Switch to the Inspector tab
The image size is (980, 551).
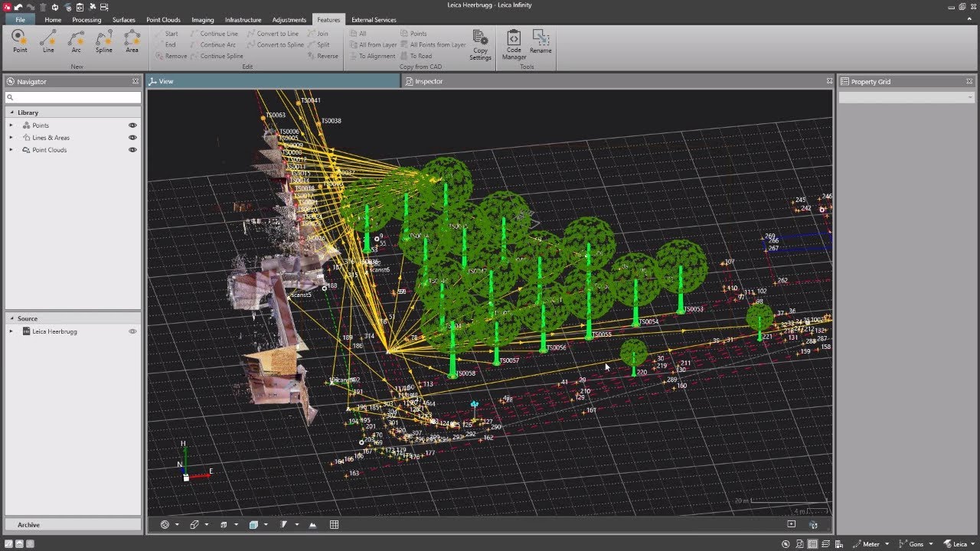[x=429, y=81]
